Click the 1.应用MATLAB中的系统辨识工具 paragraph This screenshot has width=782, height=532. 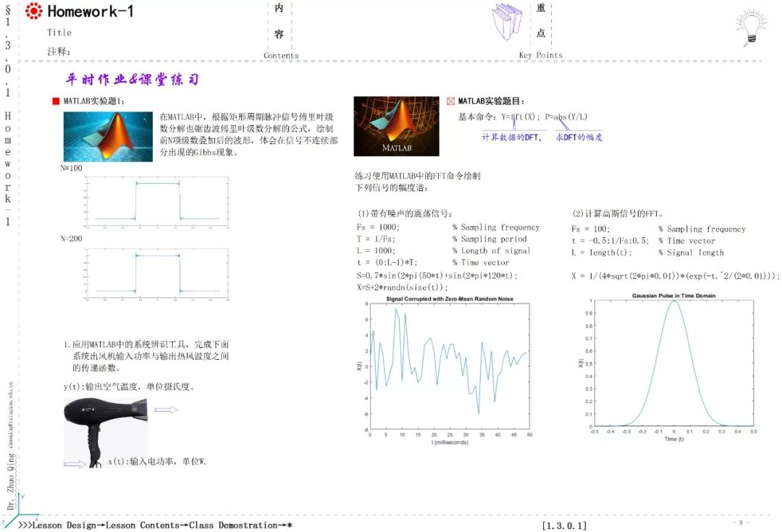point(146,356)
